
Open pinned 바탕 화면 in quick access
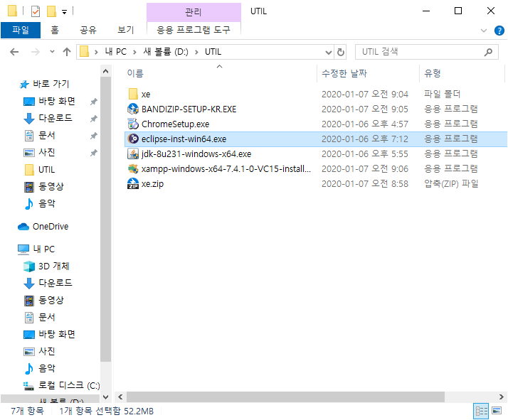49,102
